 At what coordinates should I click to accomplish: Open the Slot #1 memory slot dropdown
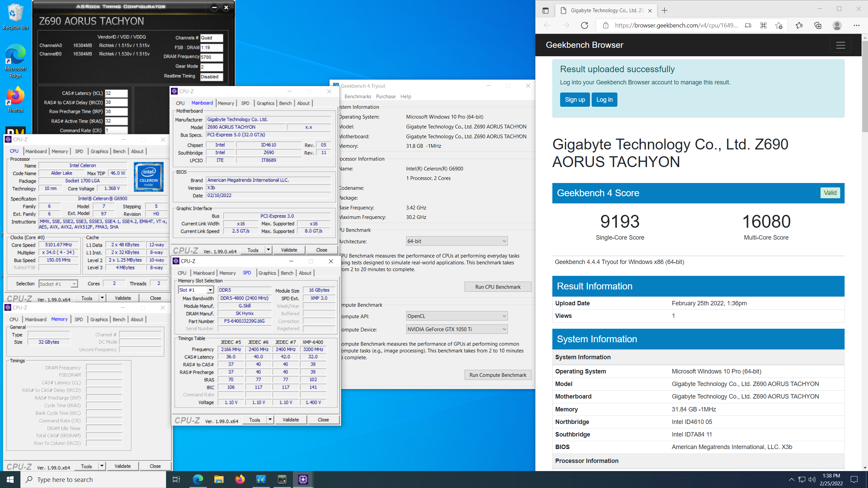tap(196, 290)
